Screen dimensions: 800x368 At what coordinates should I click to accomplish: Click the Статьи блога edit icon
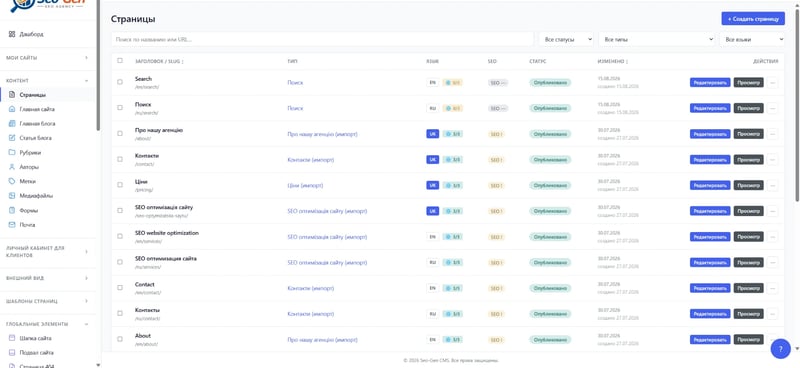pos(12,138)
